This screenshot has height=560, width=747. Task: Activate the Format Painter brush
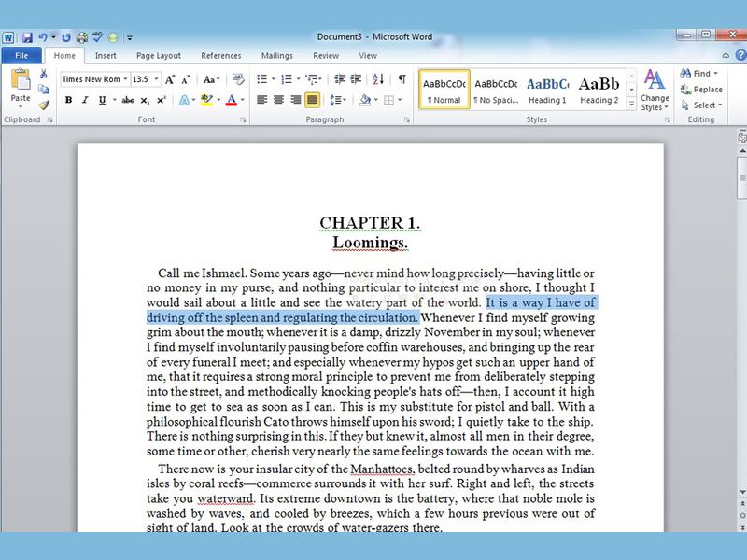click(x=44, y=105)
